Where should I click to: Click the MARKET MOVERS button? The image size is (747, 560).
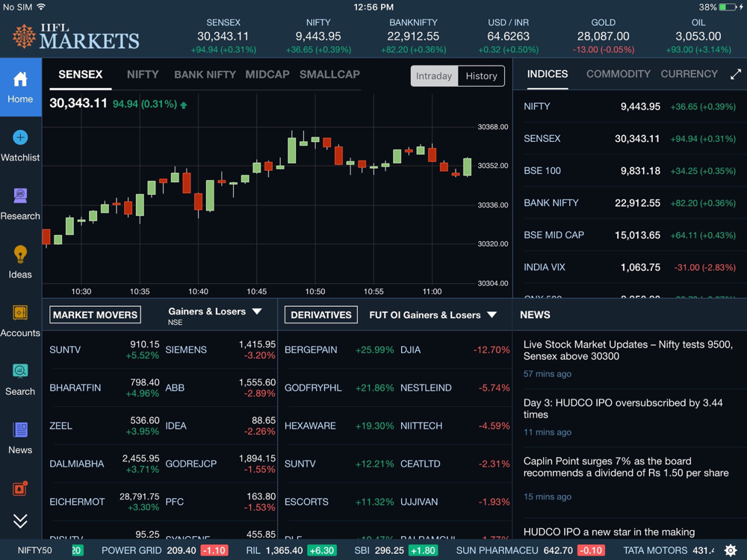pos(96,315)
